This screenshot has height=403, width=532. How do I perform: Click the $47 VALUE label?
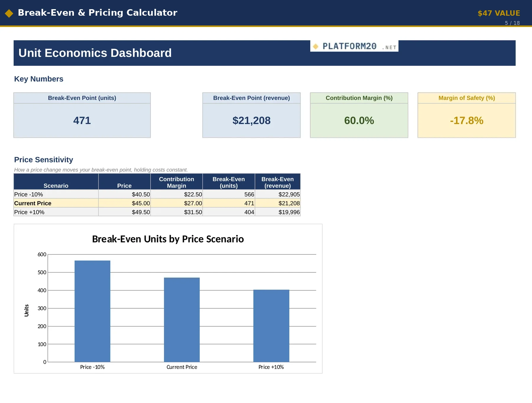tap(499, 13)
